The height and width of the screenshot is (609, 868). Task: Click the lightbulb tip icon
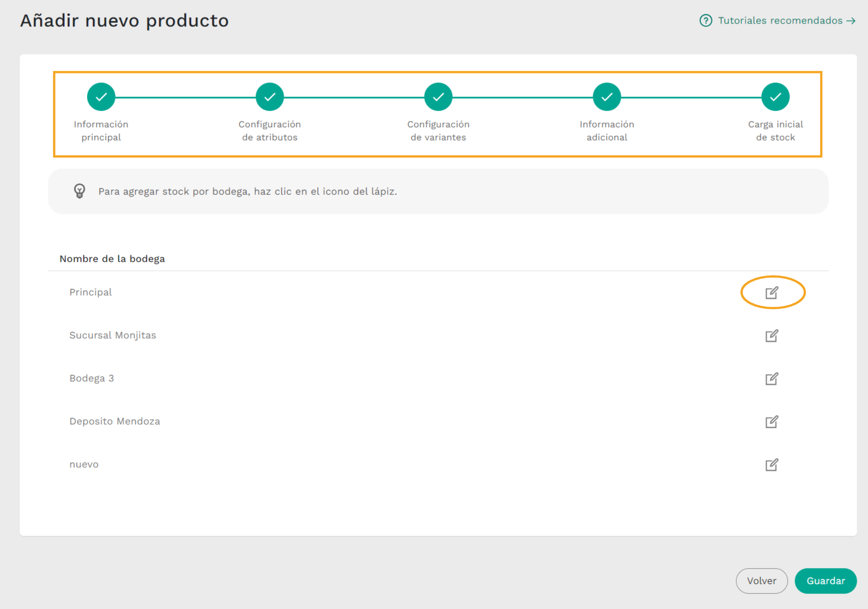[79, 191]
